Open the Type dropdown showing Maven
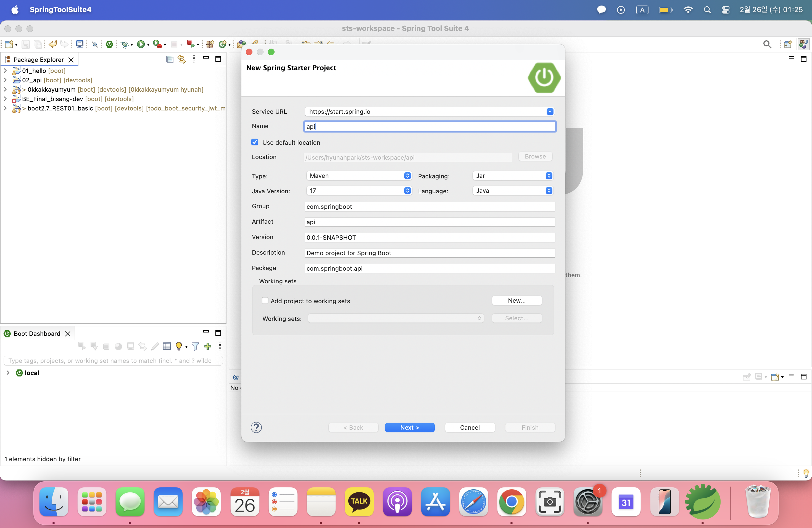This screenshot has width=812, height=528. coord(359,176)
